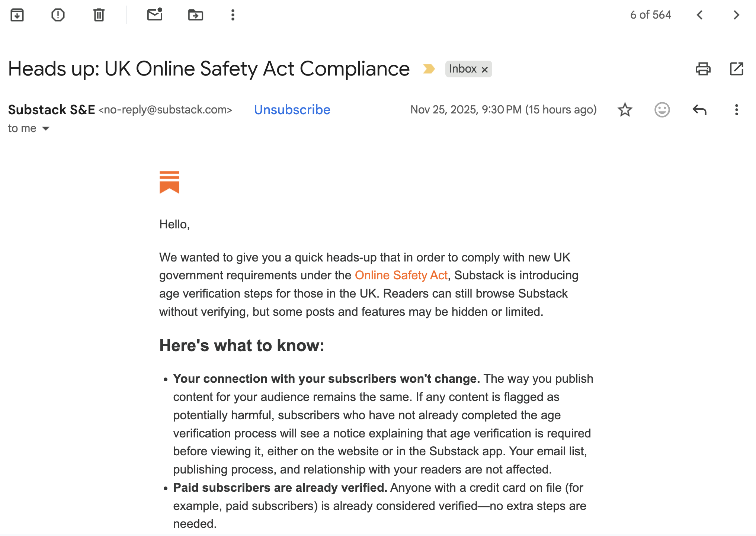The image size is (756, 536).
Task: Add an emoji reaction
Action: 662,110
